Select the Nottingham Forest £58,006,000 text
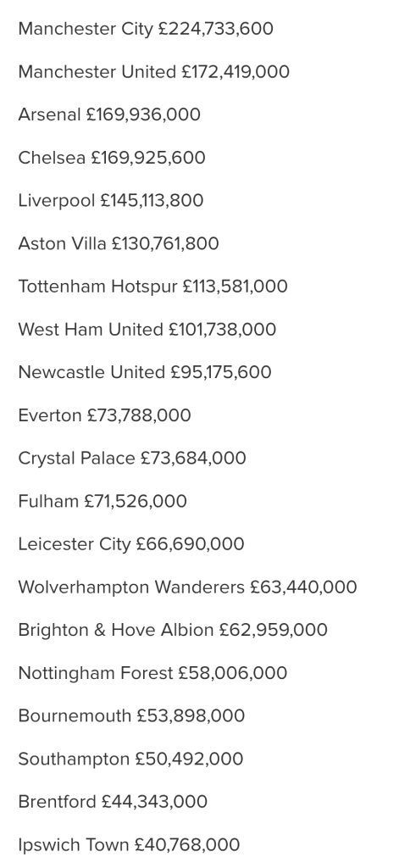 (152, 673)
